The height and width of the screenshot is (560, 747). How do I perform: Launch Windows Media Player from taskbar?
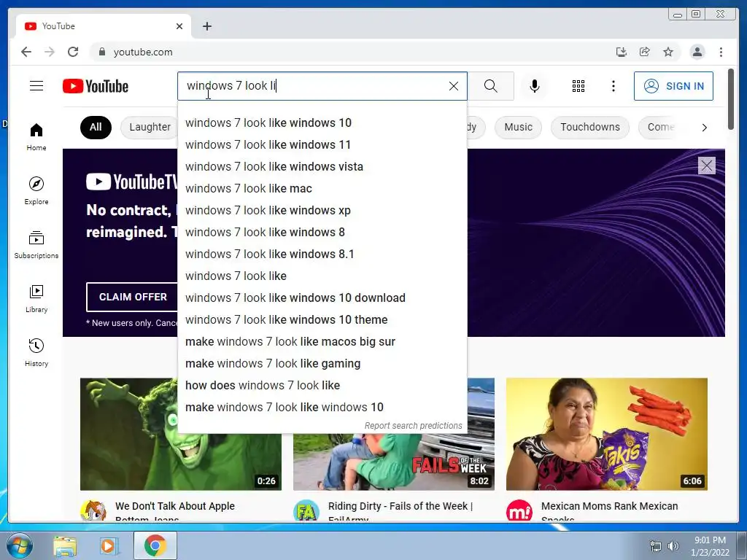click(x=108, y=546)
